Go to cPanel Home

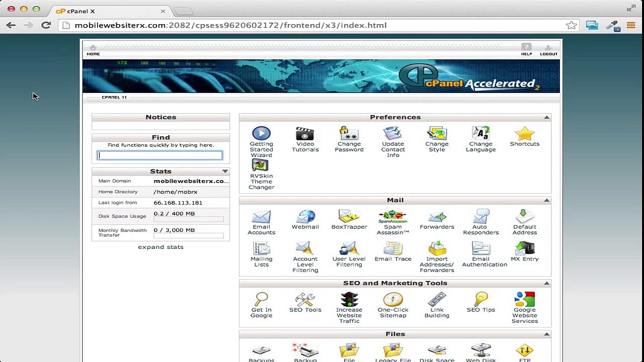(x=93, y=50)
